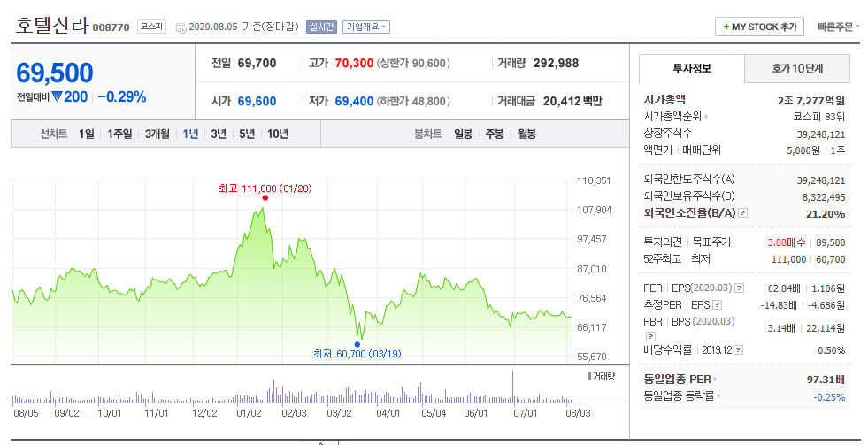868x445 pixels.
Task: Click the 거래량 legend marker on volume chart
Action: tap(589, 376)
